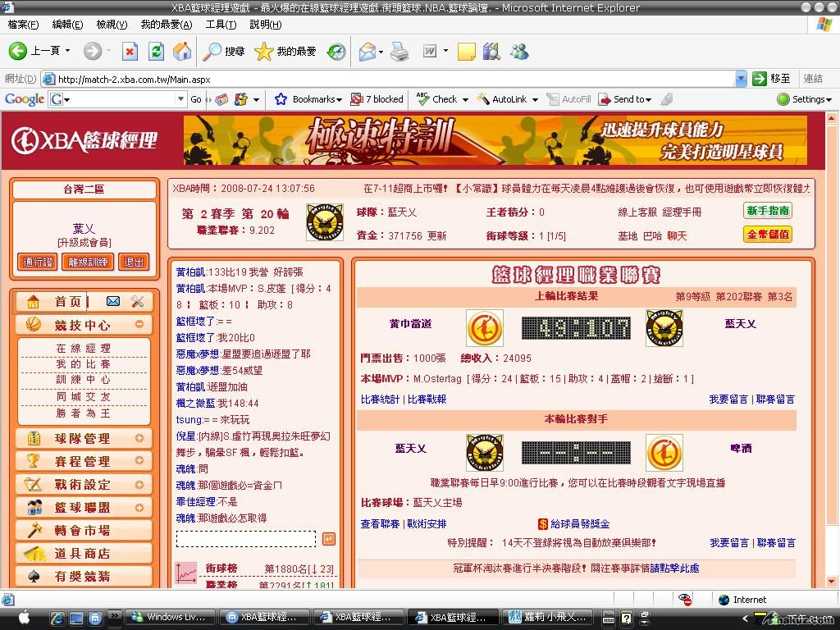Open the address bar dropdown arrow
The width and height of the screenshot is (840, 630).
tap(741, 80)
